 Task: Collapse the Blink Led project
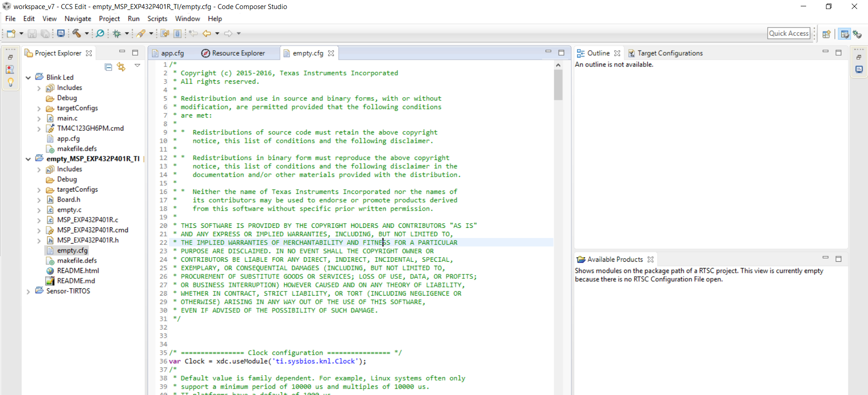tap(28, 78)
